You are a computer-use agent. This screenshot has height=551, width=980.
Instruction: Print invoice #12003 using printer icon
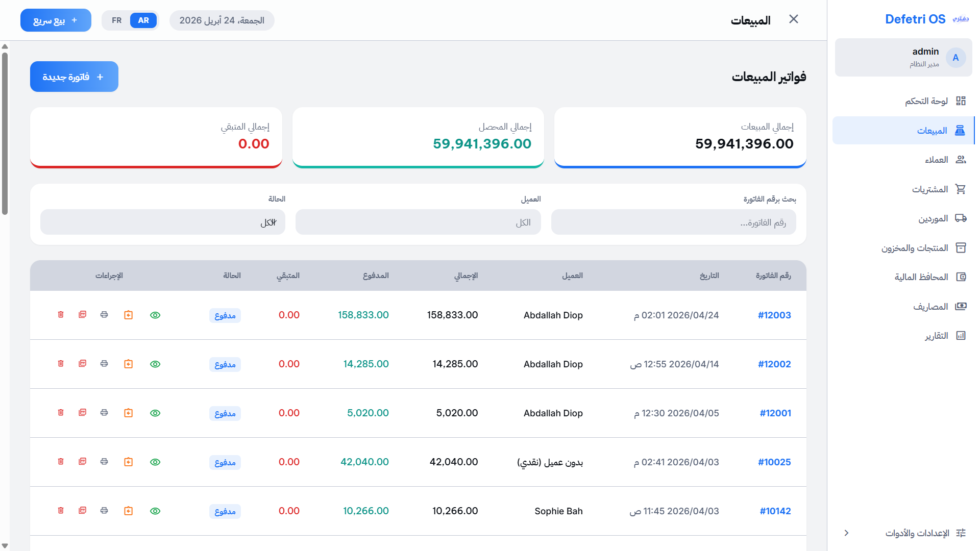tap(104, 315)
